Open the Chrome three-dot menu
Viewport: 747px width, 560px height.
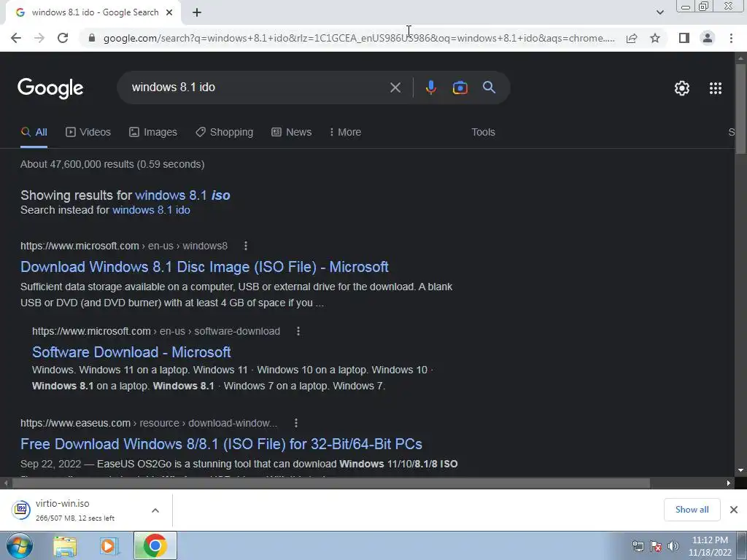coord(731,38)
